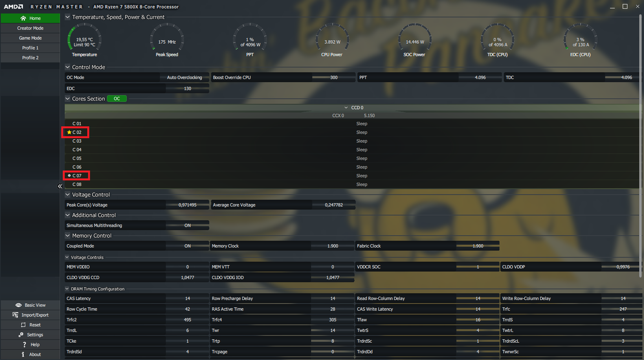
Task: Click Row Cycle Time 42 value
Action: coord(187,309)
